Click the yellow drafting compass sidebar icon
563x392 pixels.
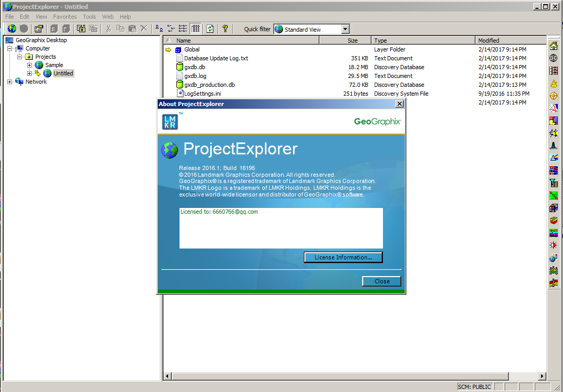click(554, 83)
